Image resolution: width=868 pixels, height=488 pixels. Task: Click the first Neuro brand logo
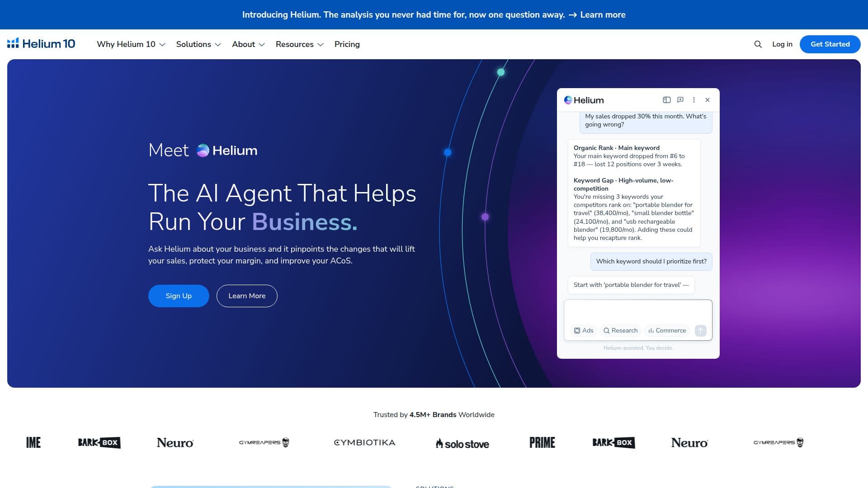pyautogui.click(x=175, y=443)
